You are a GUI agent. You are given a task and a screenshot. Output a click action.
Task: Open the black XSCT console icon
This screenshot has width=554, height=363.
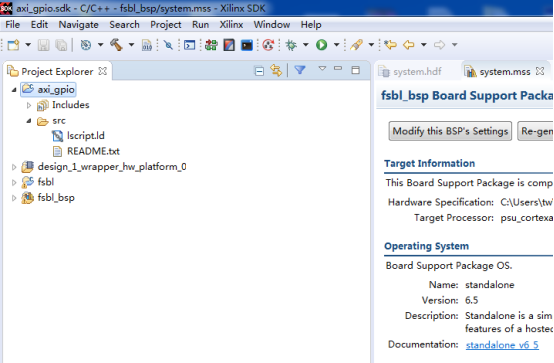[x=247, y=45]
